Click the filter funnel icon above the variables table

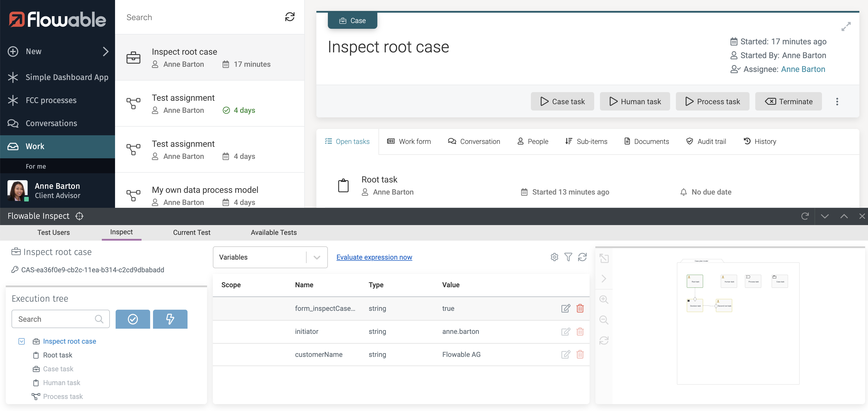point(568,257)
